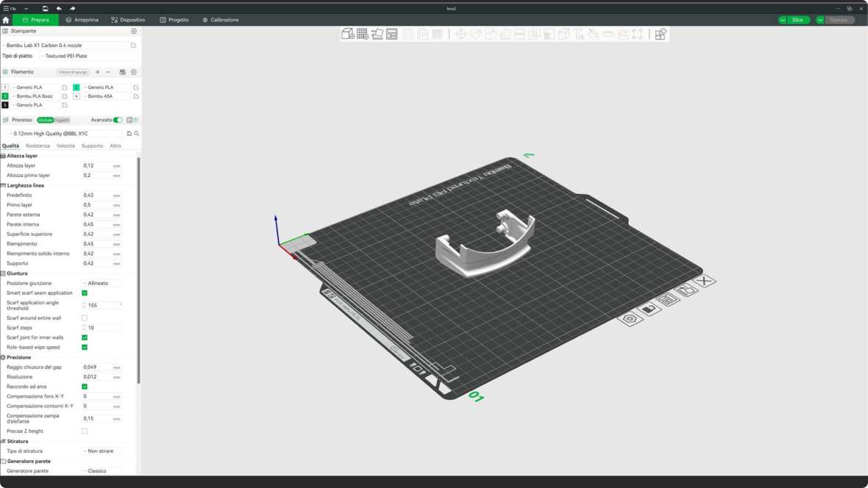Click the Add object cube icon

[348, 34]
